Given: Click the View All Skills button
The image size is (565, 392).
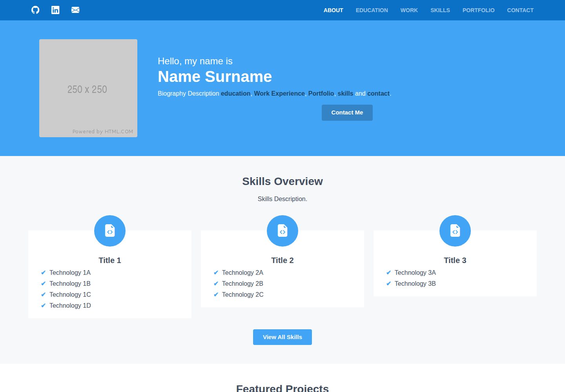Looking at the screenshot, I should pos(282,337).
